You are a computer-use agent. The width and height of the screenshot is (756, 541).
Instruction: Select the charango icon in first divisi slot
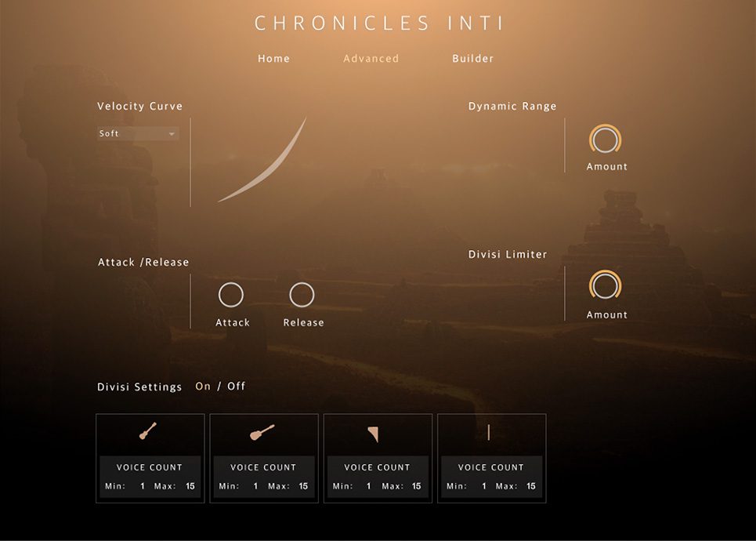(150, 432)
